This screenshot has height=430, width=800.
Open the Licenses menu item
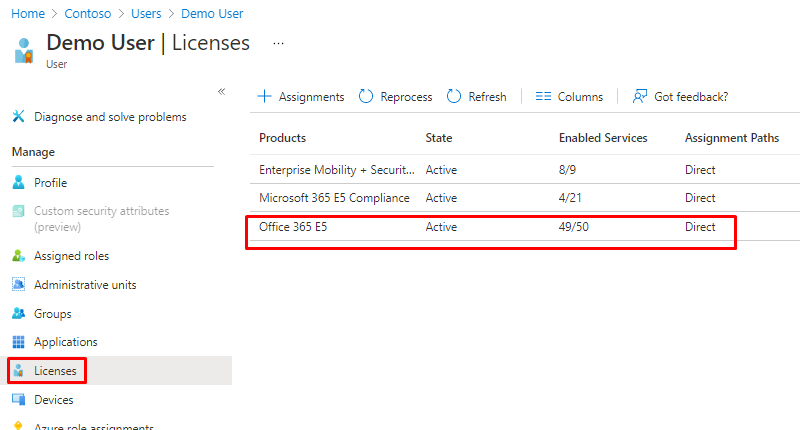point(55,371)
